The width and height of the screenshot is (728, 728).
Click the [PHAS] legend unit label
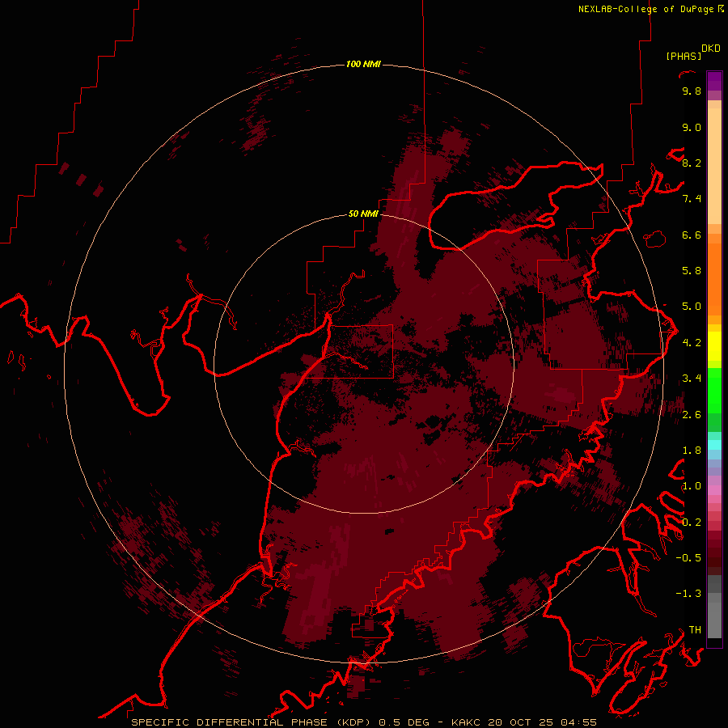pyautogui.click(x=684, y=57)
